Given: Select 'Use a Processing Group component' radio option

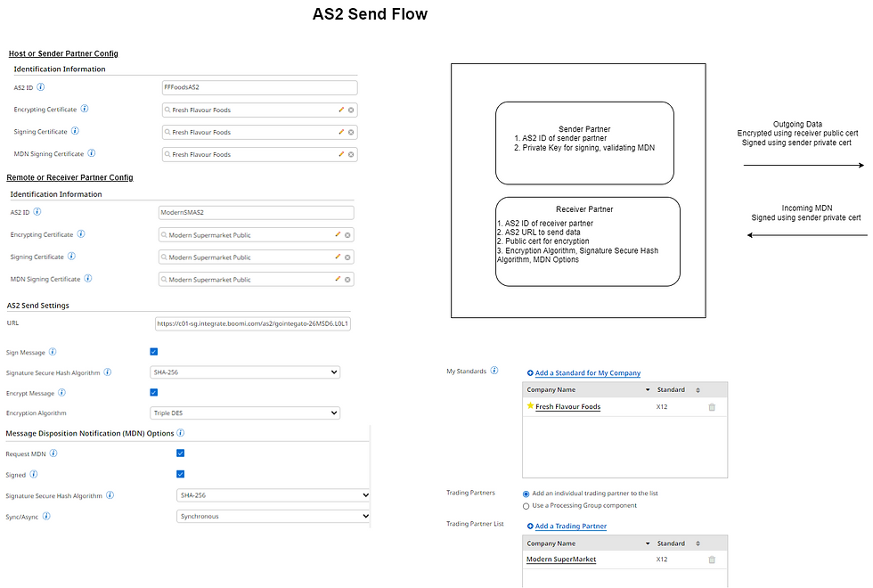Looking at the screenshot, I should tap(526, 506).
